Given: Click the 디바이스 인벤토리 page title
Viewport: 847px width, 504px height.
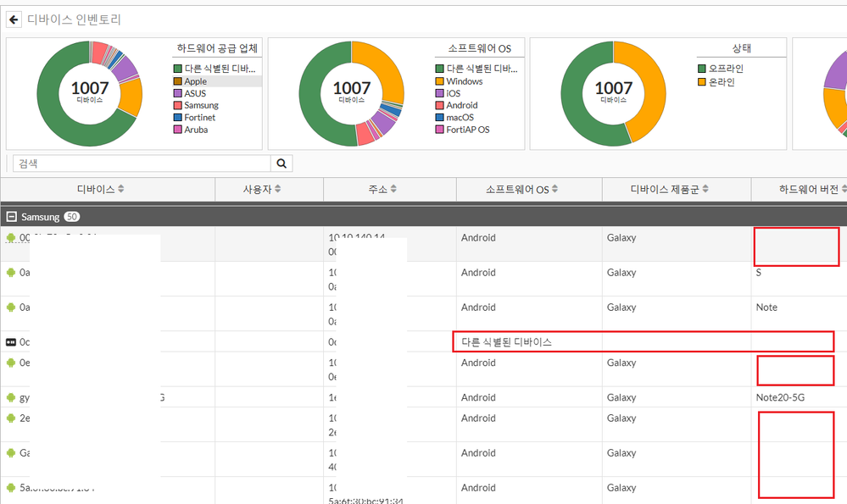Looking at the screenshot, I should tap(74, 19).
